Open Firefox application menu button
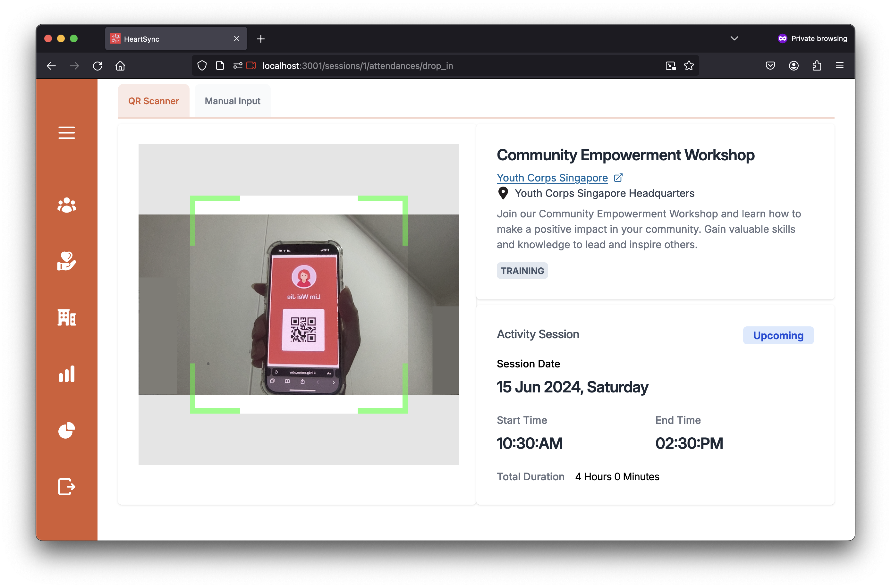This screenshot has width=891, height=588. tap(840, 66)
